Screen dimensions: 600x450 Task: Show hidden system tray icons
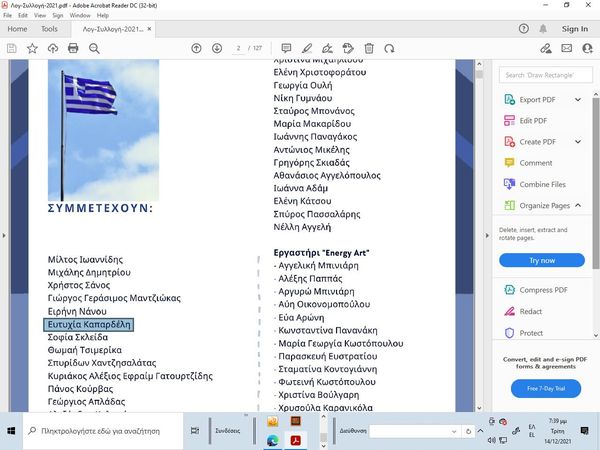481,431
